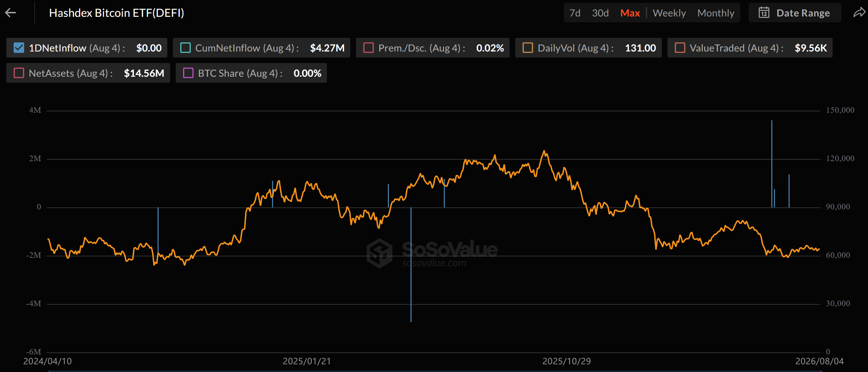868x372 pixels.
Task: Click the SoSoValue watermark logo
Action: click(380, 253)
